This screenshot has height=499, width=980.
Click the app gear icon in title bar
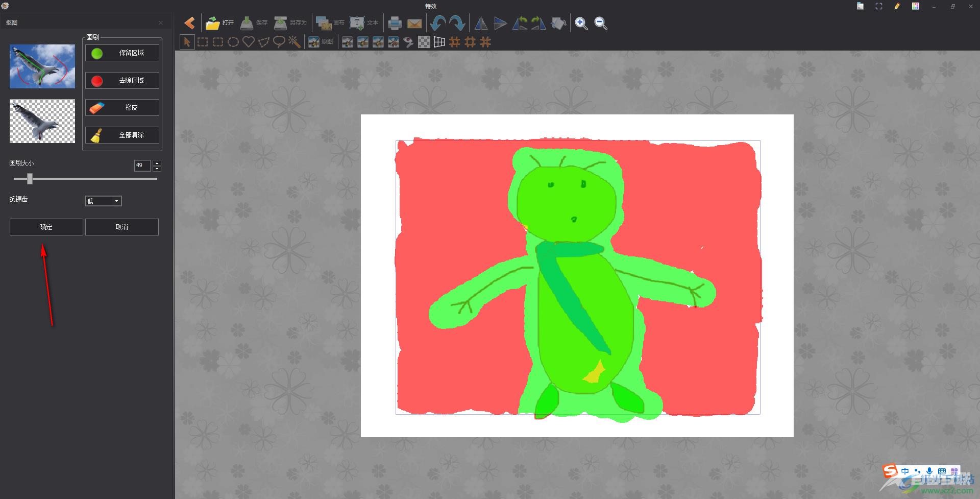point(5,6)
